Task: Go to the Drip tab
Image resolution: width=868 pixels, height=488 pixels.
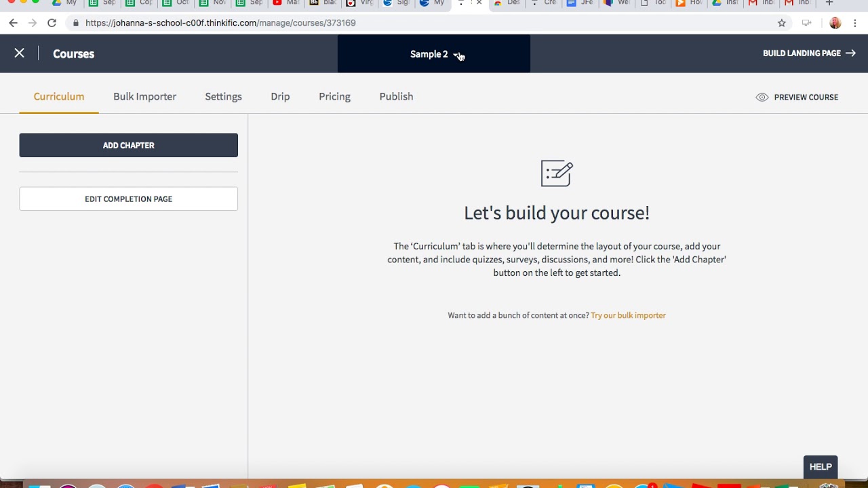Action: (x=280, y=96)
